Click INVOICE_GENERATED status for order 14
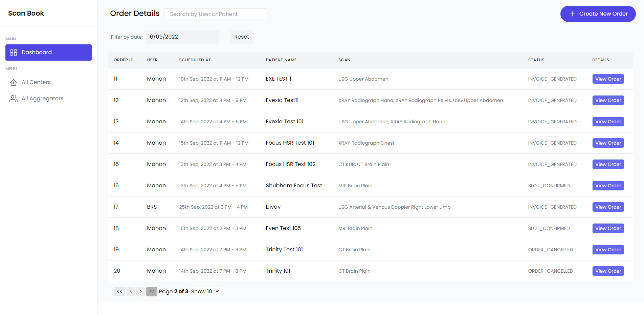 [x=552, y=143]
